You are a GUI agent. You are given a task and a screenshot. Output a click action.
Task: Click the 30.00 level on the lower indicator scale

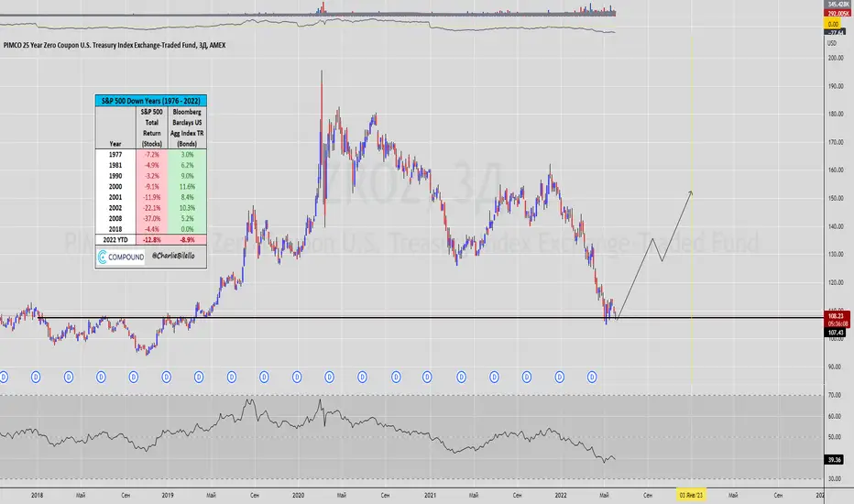835,479
